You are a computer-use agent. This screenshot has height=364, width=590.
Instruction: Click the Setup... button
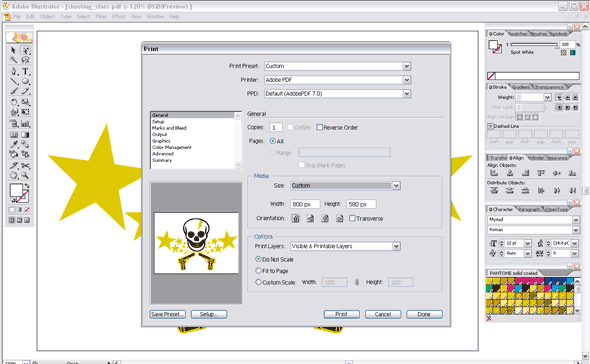tap(209, 314)
